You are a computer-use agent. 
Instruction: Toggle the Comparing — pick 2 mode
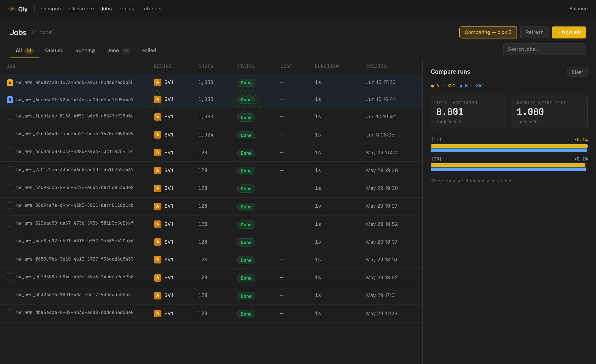click(x=488, y=32)
